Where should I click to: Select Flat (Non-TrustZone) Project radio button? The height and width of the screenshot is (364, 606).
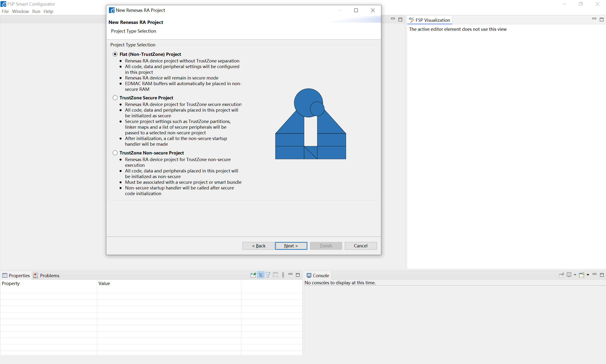pos(115,54)
